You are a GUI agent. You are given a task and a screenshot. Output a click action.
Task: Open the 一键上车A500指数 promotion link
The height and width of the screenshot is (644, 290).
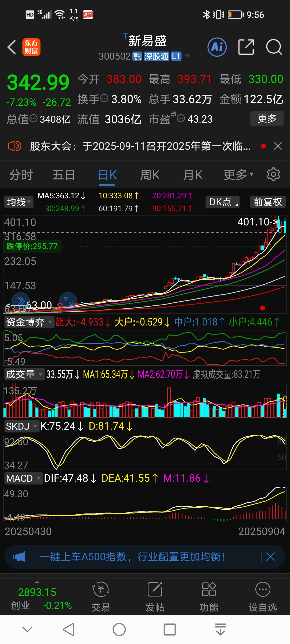(x=132, y=557)
